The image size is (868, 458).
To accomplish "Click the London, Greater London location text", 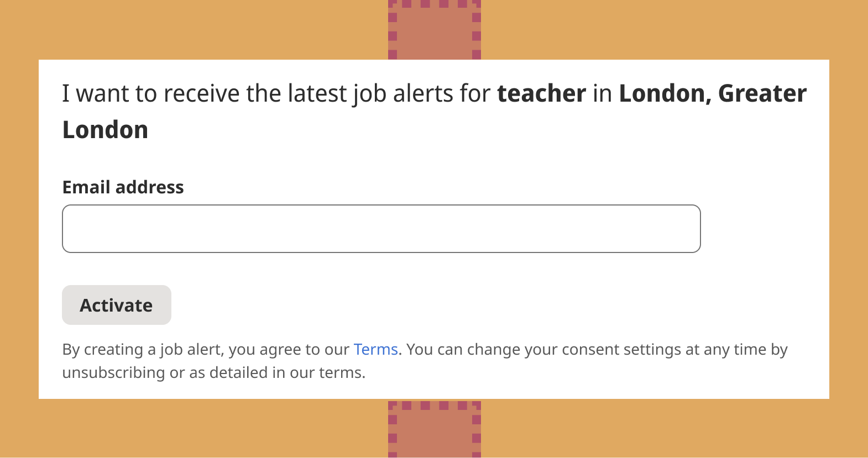I will click(712, 93).
